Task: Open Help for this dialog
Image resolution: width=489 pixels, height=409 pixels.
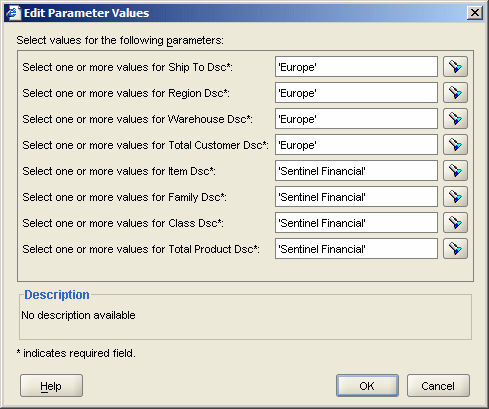Action: point(51,386)
